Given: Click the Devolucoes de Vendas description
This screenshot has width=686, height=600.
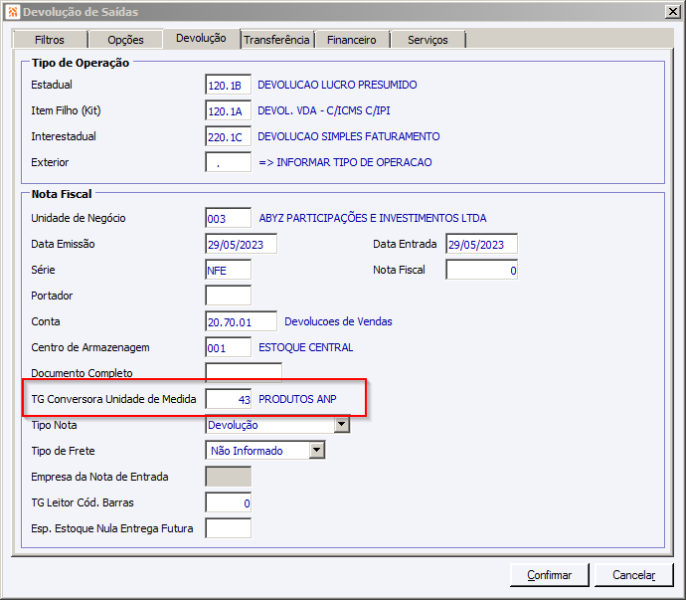Looking at the screenshot, I should click(338, 321).
